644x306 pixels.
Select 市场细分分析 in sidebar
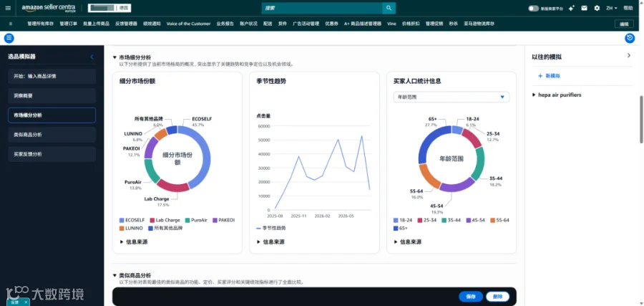52,115
